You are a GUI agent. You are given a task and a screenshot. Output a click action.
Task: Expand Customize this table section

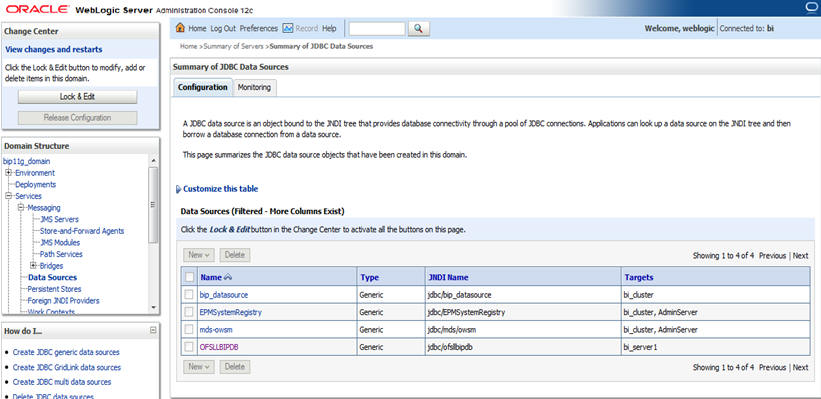(x=220, y=189)
